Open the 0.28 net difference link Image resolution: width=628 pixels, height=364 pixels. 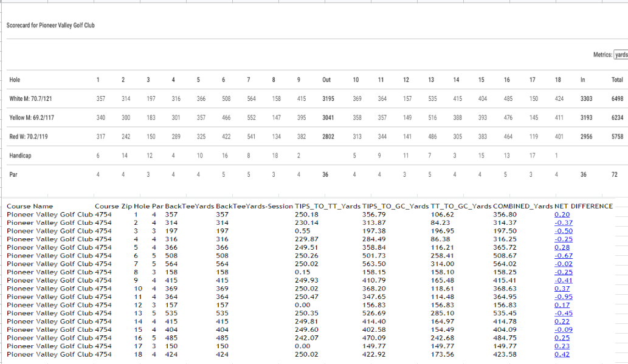click(562, 247)
